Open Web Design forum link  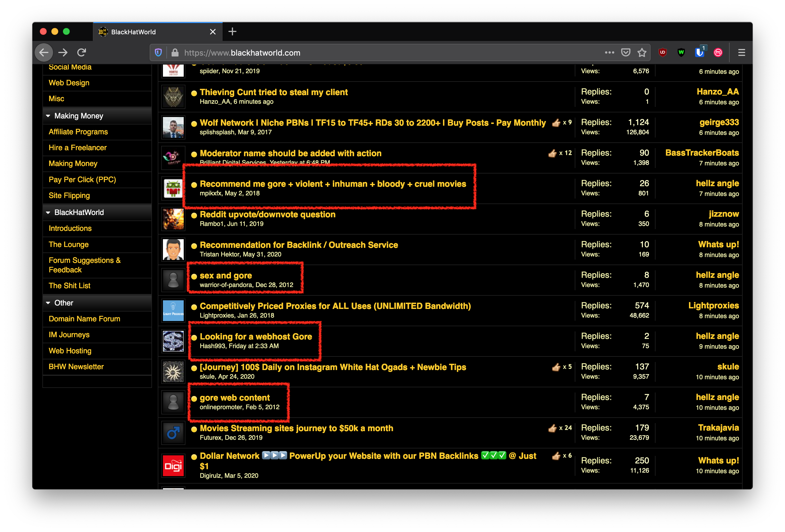(x=69, y=83)
